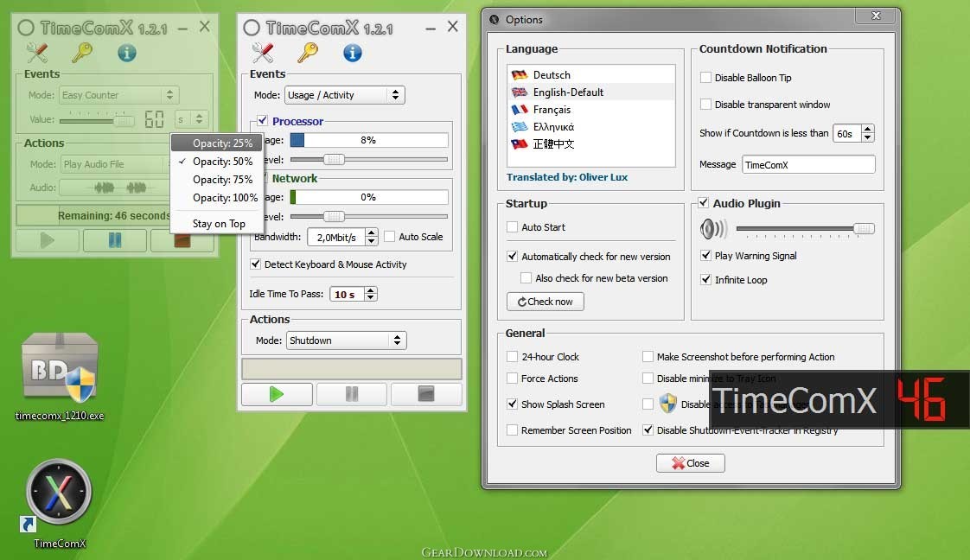This screenshot has height=560, width=970.
Task: Click key icon in transparent TimeComX window
Action: coord(81,53)
